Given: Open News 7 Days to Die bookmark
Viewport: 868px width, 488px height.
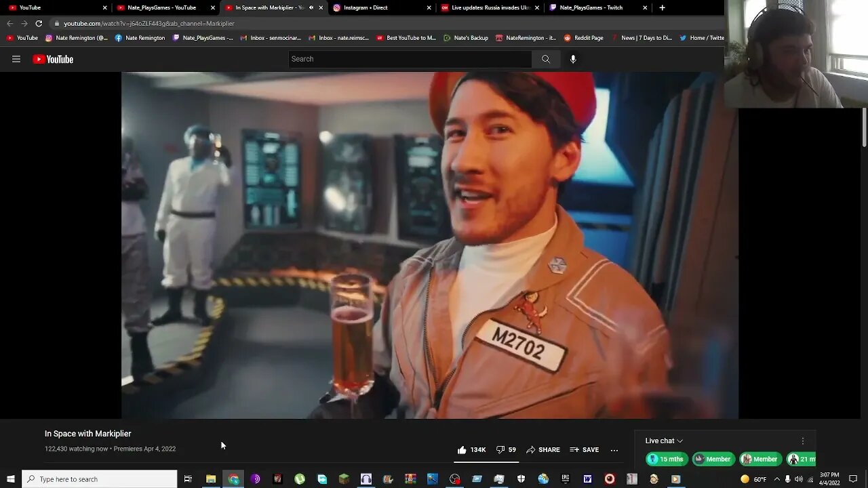Looking at the screenshot, I should pyautogui.click(x=642, y=38).
